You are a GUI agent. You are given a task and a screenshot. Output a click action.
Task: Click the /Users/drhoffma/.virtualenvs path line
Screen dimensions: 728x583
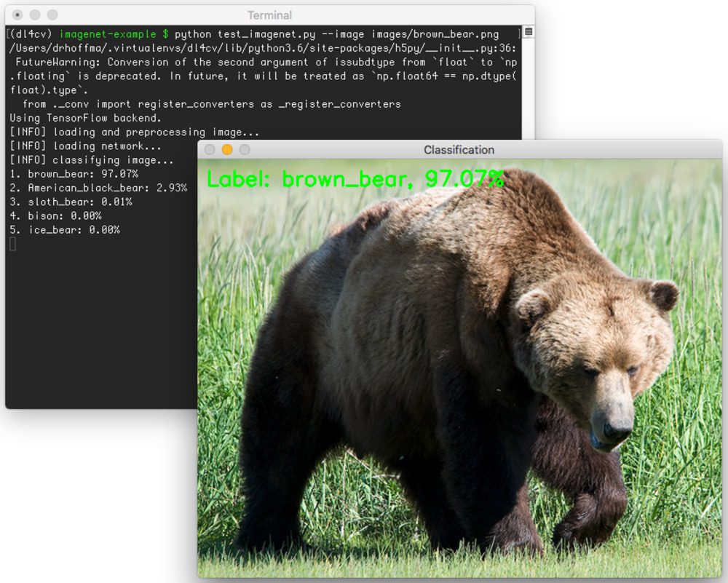(263, 48)
